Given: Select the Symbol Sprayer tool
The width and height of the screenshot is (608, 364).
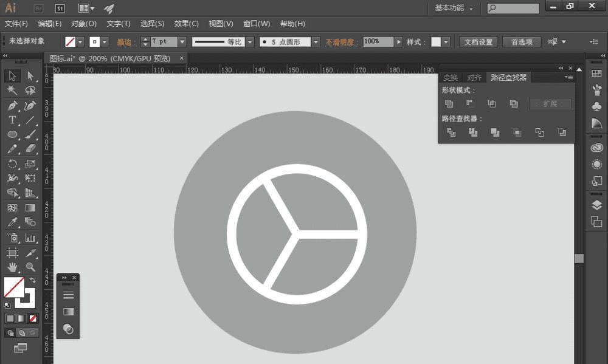Looking at the screenshot, I should tap(12, 237).
